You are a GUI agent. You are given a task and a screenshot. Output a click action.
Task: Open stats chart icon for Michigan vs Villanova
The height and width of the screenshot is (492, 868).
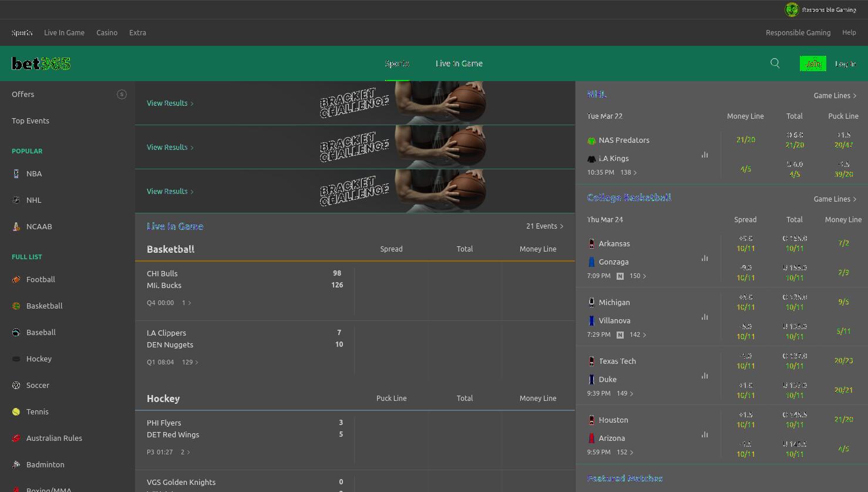pyautogui.click(x=705, y=317)
